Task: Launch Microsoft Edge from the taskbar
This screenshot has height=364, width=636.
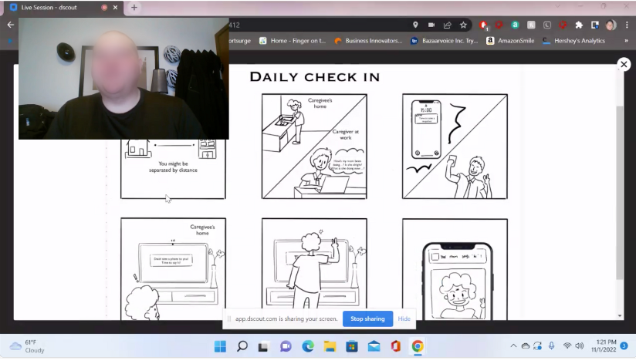Action: tap(308, 346)
